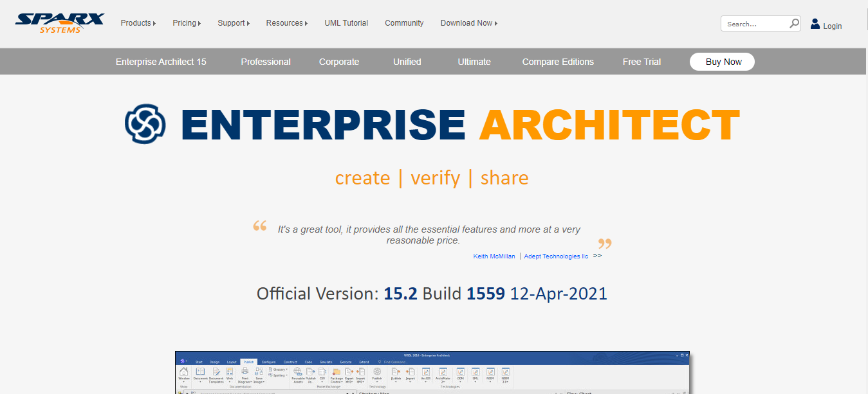Click the Login link
The height and width of the screenshot is (394, 868).
pos(832,26)
